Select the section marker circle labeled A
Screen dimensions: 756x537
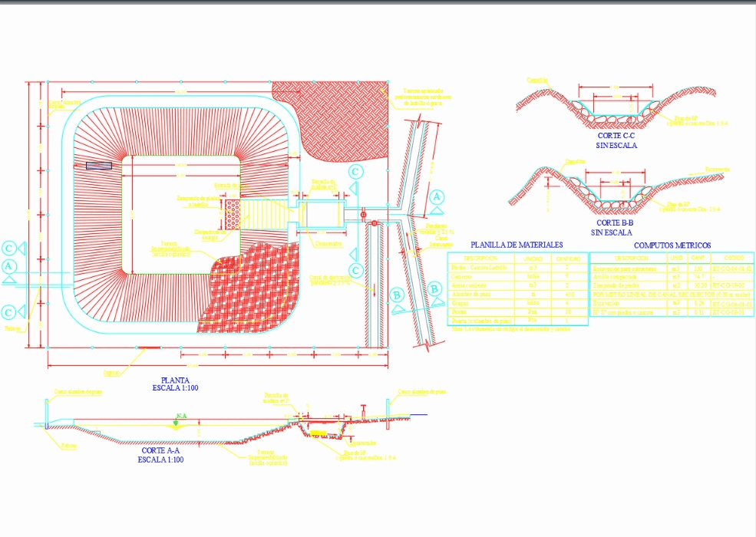click(x=436, y=197)
